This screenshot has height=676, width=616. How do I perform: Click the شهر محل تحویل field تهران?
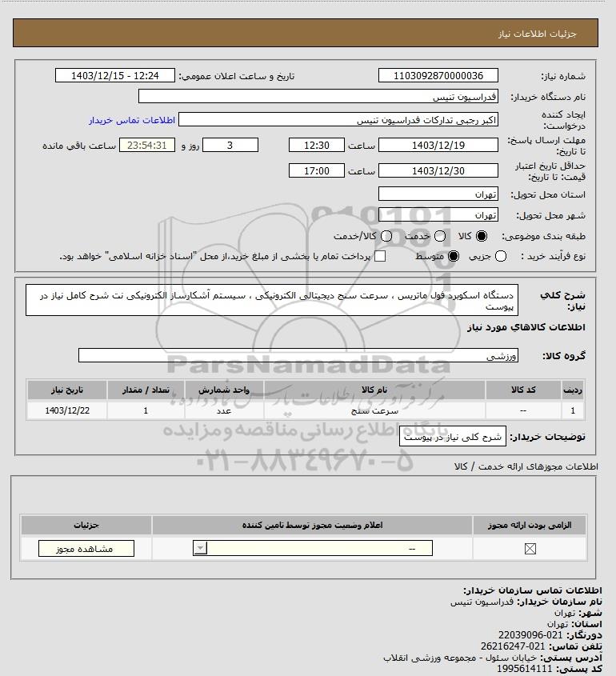[438, 214]
